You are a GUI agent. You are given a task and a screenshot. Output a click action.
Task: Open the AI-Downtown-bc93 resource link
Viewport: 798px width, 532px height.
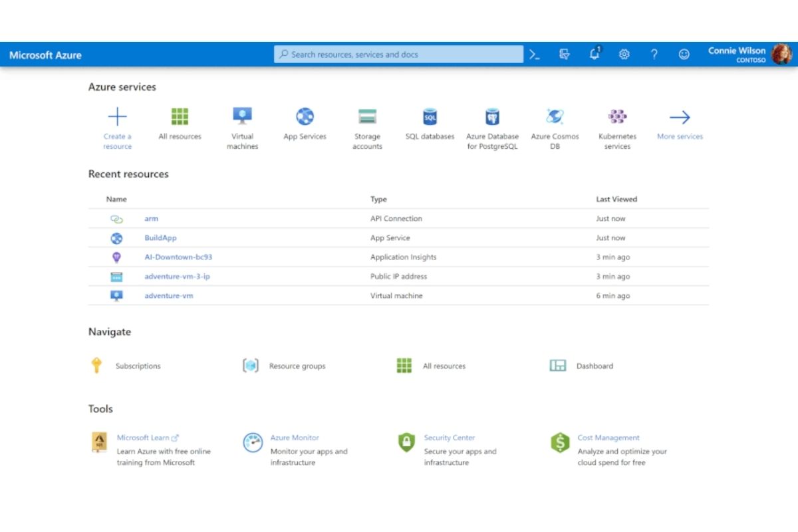pyautogui.click(x=178, y=257)
